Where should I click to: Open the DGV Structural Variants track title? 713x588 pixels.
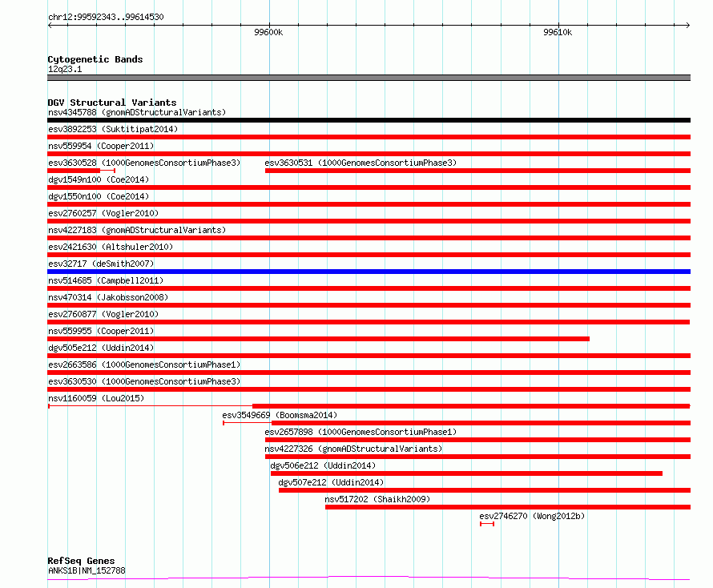(x=112, y=103)
